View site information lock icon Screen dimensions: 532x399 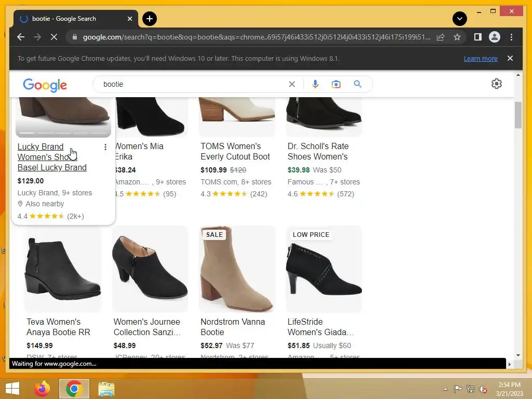click(75, 37)
